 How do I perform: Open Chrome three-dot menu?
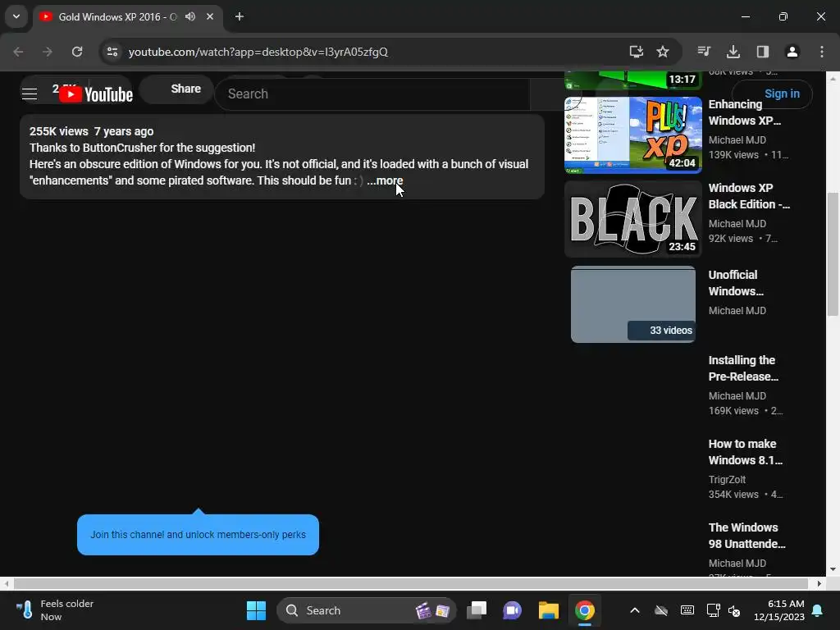coord(822,52)
